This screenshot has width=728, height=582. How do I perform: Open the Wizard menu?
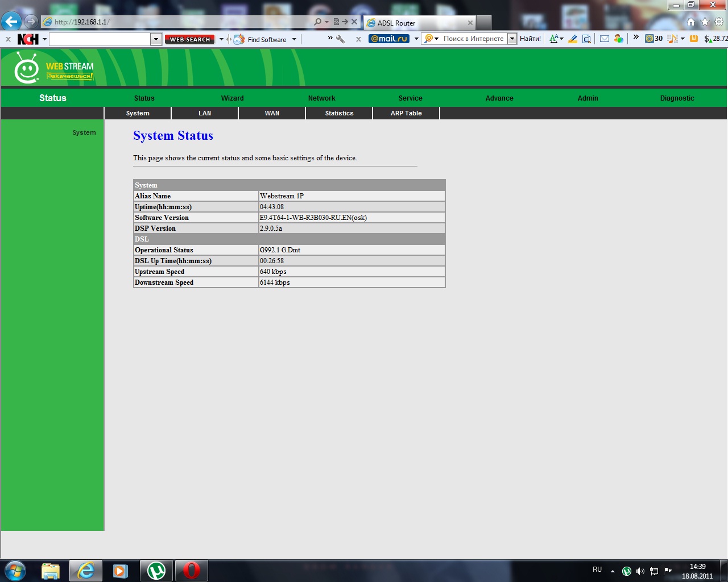click(233, 98)
